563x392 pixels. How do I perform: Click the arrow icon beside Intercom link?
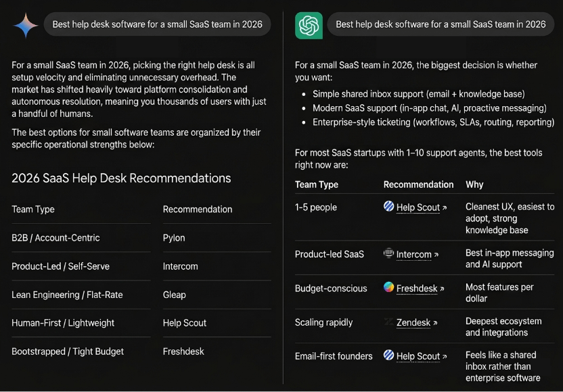click(436, 255)
